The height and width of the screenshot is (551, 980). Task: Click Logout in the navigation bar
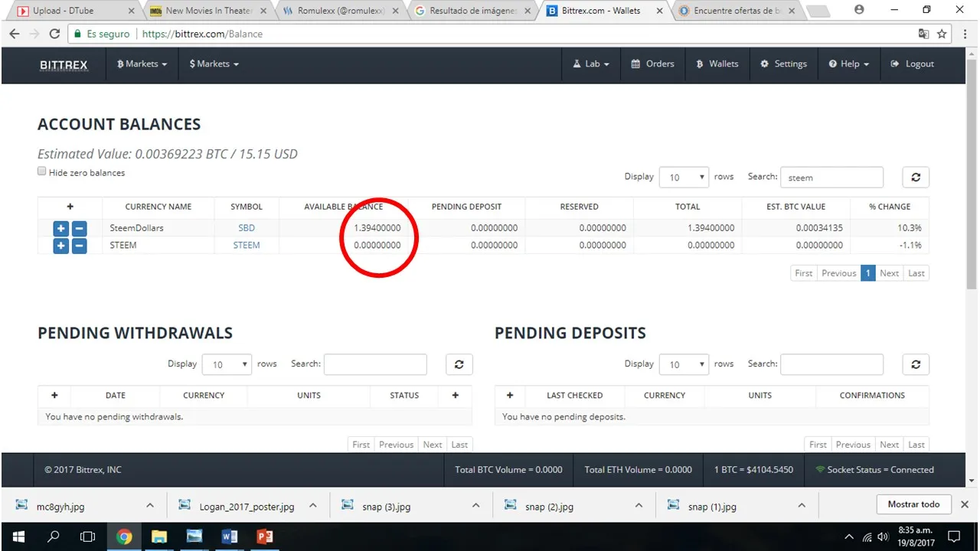click(912, 64)
